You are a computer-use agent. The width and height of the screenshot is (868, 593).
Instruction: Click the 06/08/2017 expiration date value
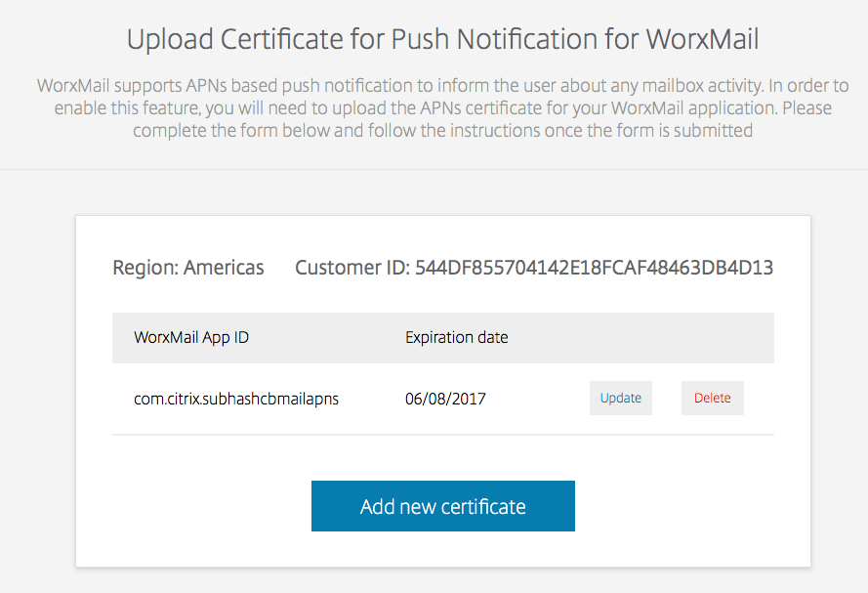[445, 399]
